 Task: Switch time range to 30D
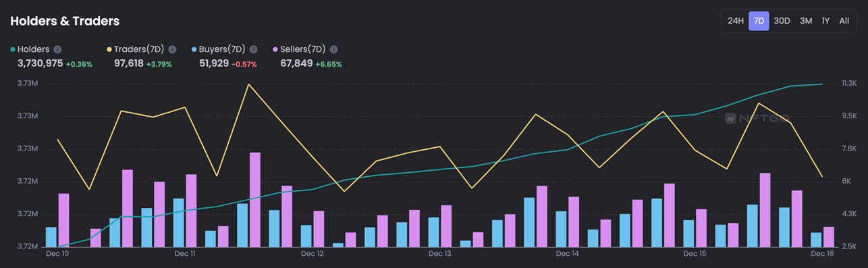pyautogui.click(x=782, y=21)
